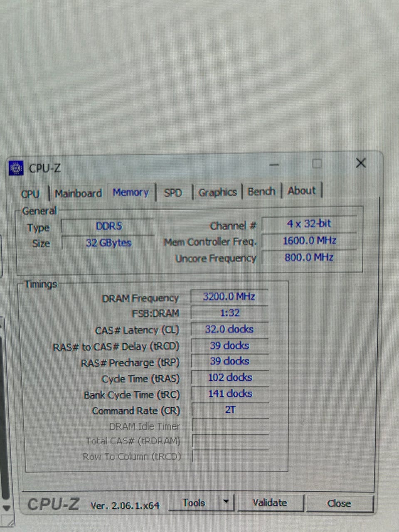The width and height of the screenshot is (399, 532).
Task: Click the CPU-Z app icon in title bar
Action: tap(16, 168)
